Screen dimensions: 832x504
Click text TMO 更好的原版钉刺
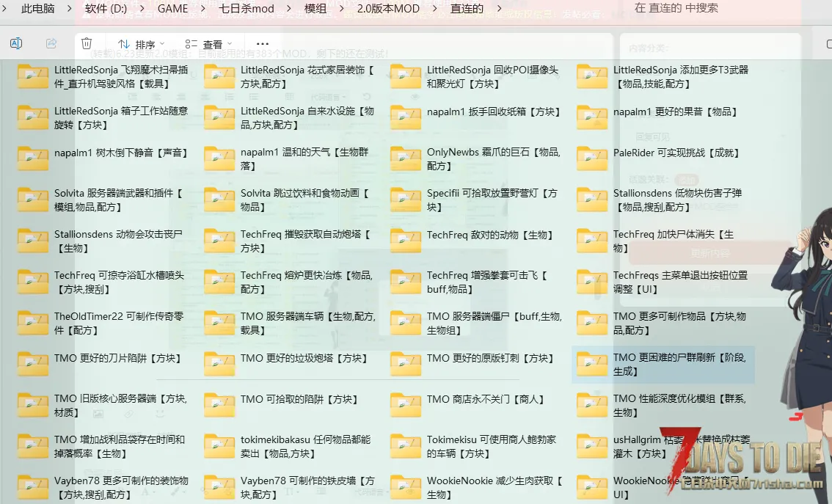[490, 359]
